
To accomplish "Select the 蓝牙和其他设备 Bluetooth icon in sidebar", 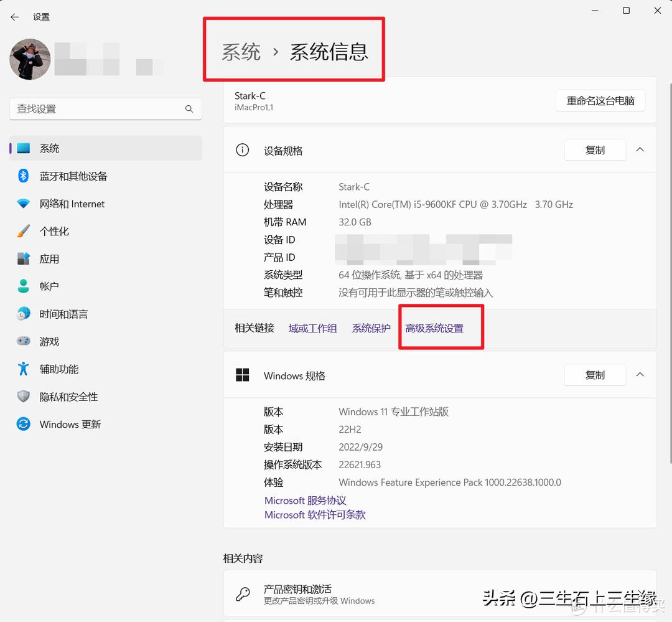I will 22,176.
